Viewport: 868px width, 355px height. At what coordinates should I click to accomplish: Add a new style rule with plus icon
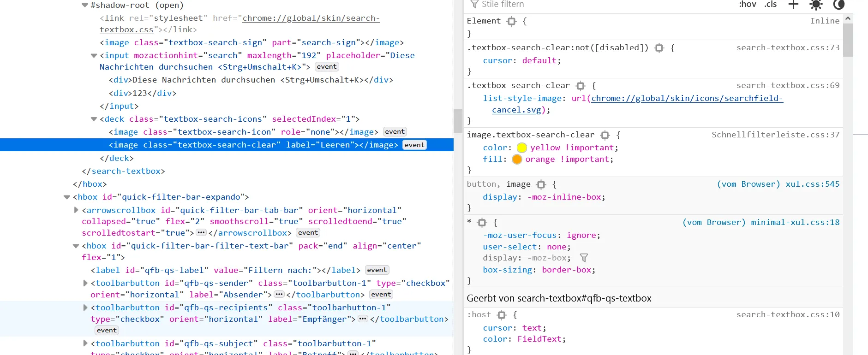click(793, 5)
